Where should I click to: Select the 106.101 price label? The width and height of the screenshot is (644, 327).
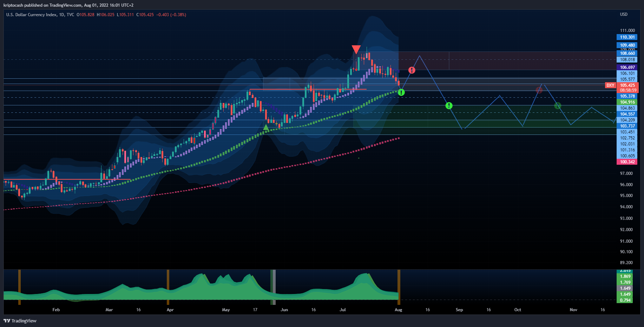[627, 73]
